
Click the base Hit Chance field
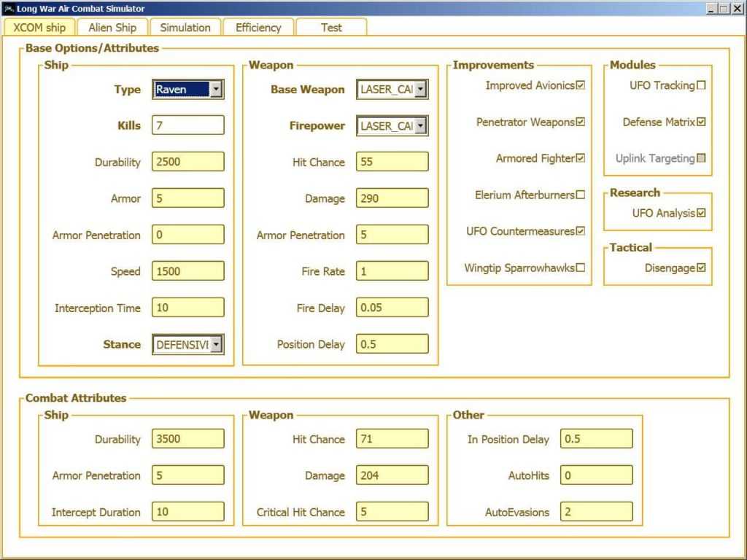point(392,162)
